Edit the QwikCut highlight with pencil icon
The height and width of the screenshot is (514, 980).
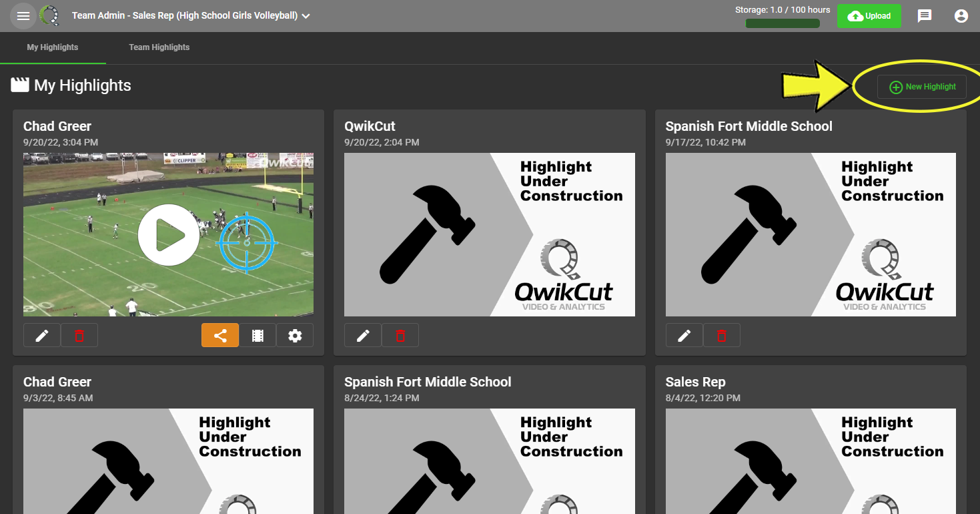tap(363, 335)
